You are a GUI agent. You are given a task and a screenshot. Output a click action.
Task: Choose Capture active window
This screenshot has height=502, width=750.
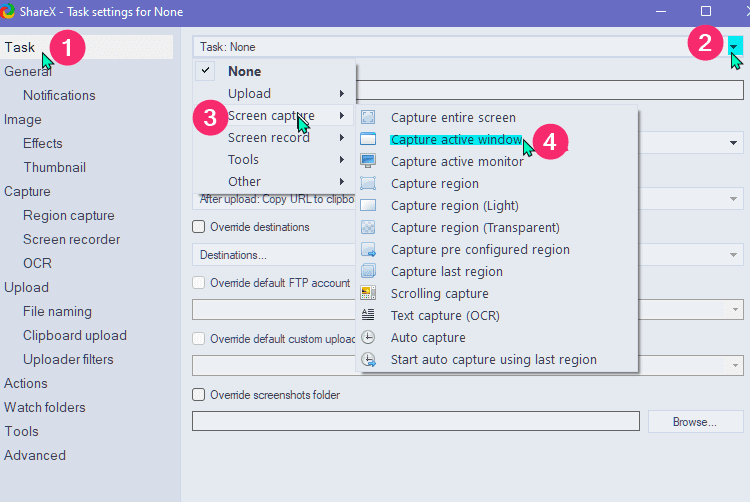pos(497,139)
